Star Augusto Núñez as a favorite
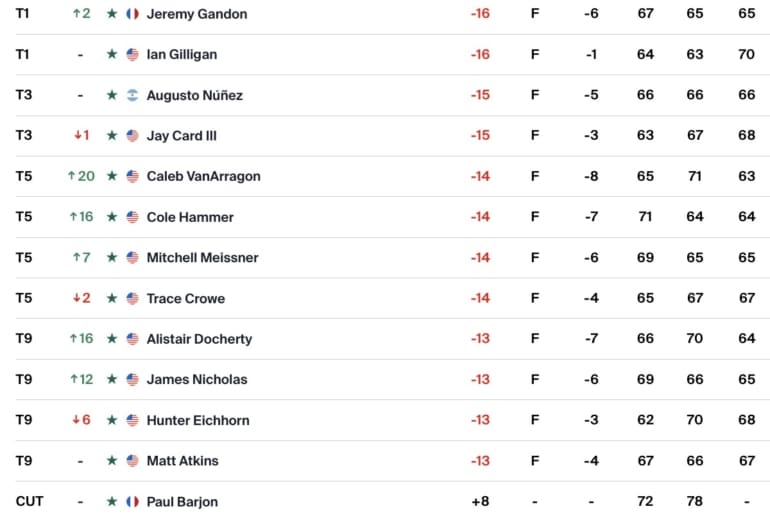 [x=112, y=95]
